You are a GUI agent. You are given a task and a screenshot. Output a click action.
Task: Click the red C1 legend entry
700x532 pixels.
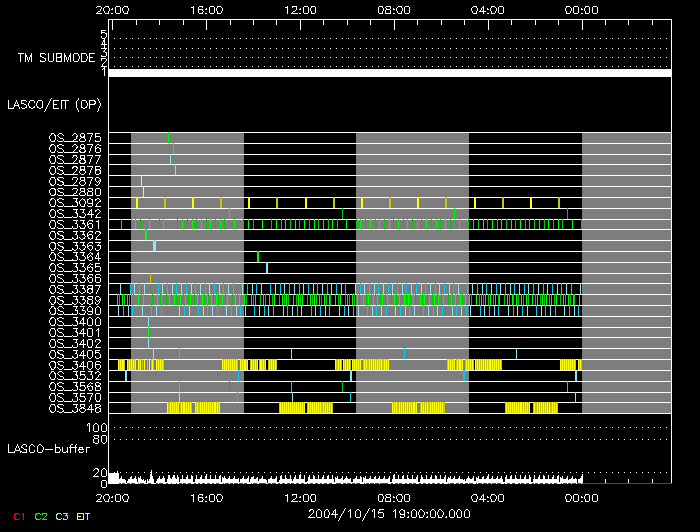pos(19,517)
